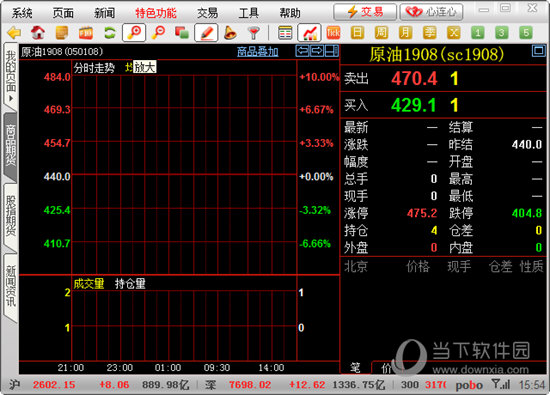Select the zoom-out magnifier tool
The height and width of the screenshot is (395, 550).
(x=158, y=33)
